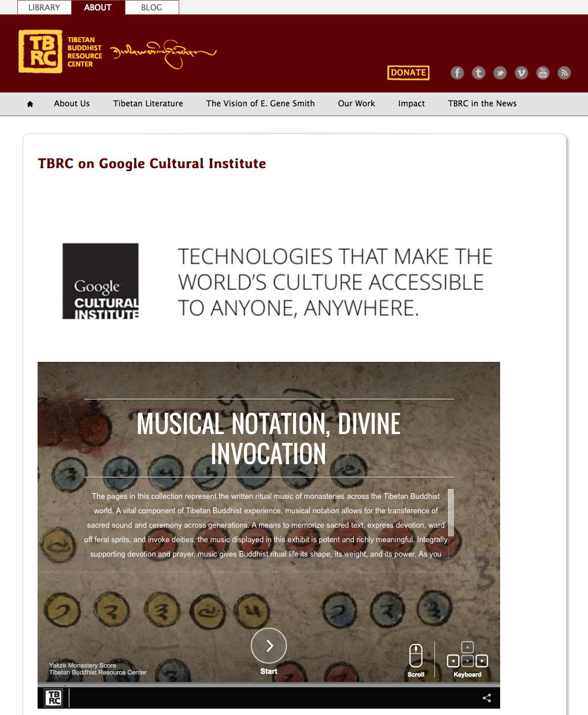Open The Vision of E. Gene Smith

261,103
